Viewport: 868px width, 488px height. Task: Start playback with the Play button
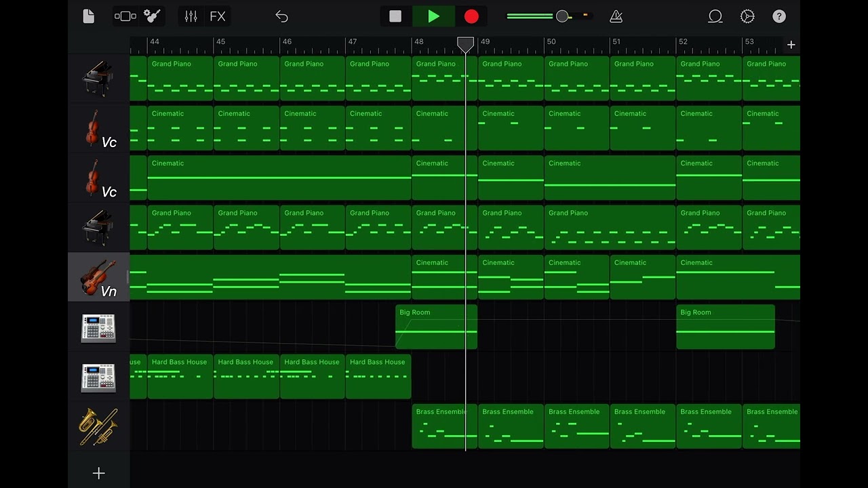tap(434, 16)
